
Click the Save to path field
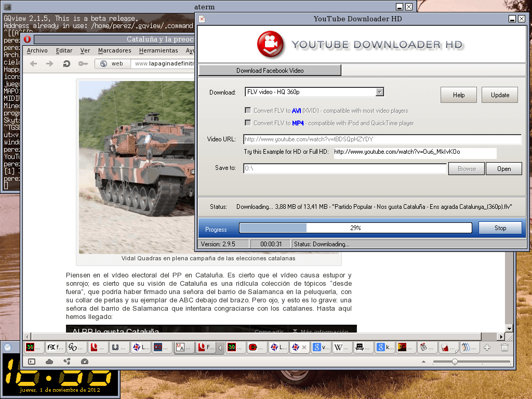[345, 168]
